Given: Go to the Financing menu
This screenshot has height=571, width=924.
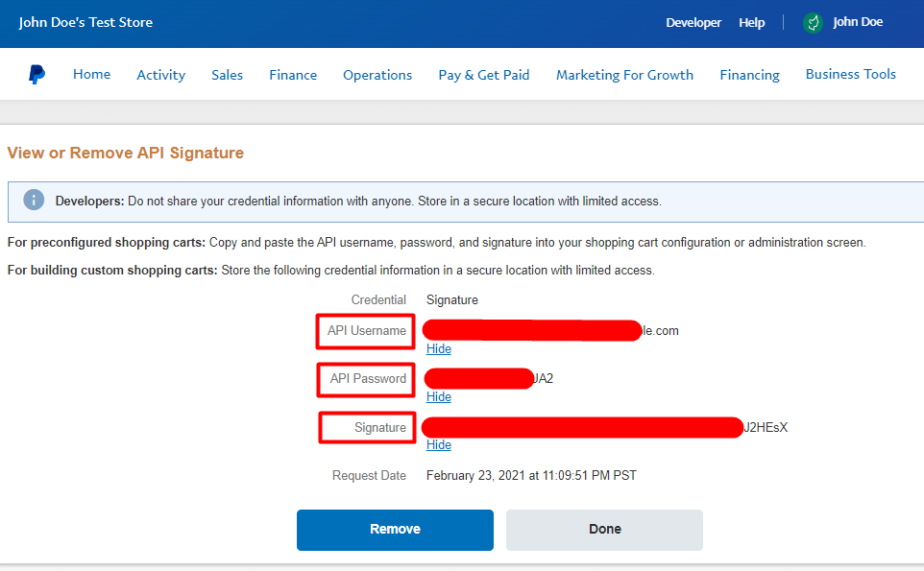Looking at the screenshot, I should 749,75.
